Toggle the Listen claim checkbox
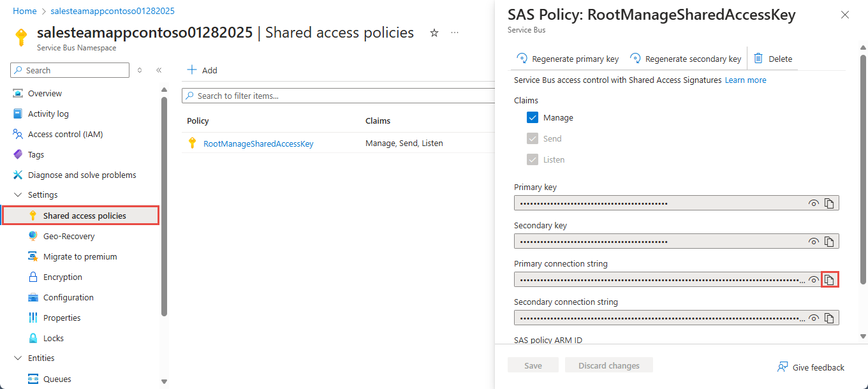Viewport: 868px width, 389px height. click(x=533, y=159)
